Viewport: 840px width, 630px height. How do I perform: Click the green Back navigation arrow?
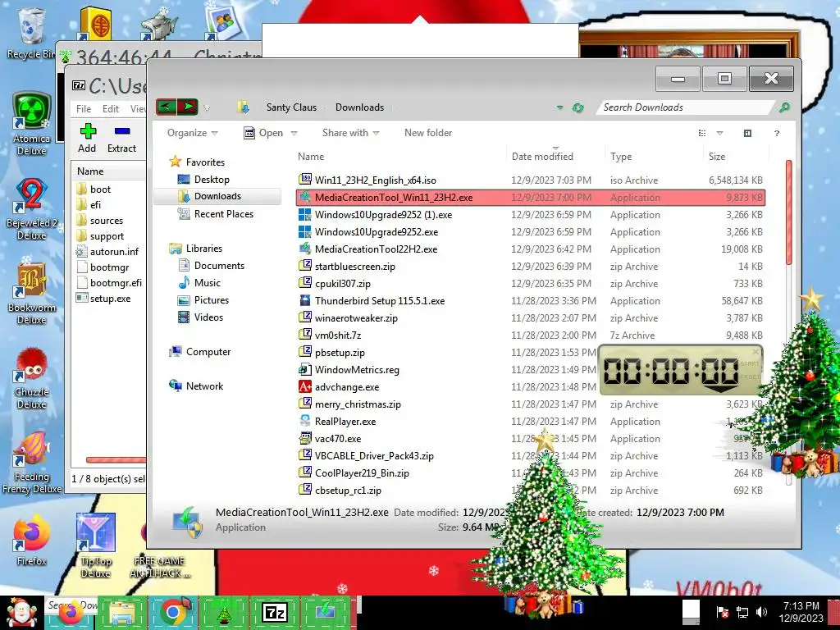pos(166,107)
